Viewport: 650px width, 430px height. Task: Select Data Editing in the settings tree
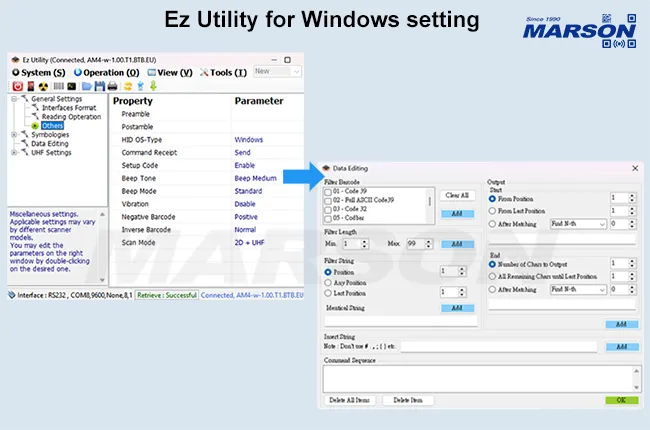coord(50,143)
